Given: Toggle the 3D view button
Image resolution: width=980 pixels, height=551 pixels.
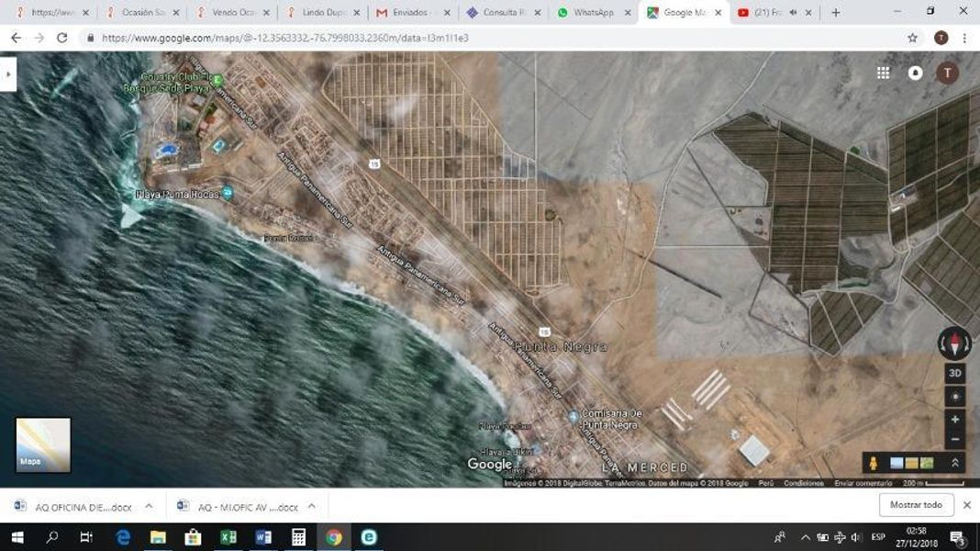Looking at the screenshot, I should [955, 374].
